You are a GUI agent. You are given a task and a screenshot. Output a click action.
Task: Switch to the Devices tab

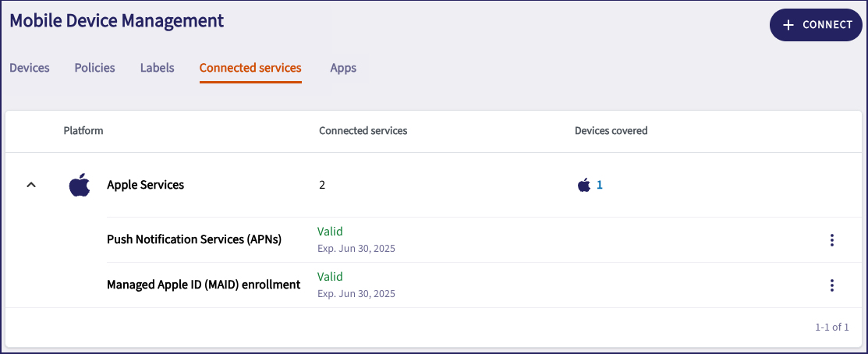(x=30, y=68)
